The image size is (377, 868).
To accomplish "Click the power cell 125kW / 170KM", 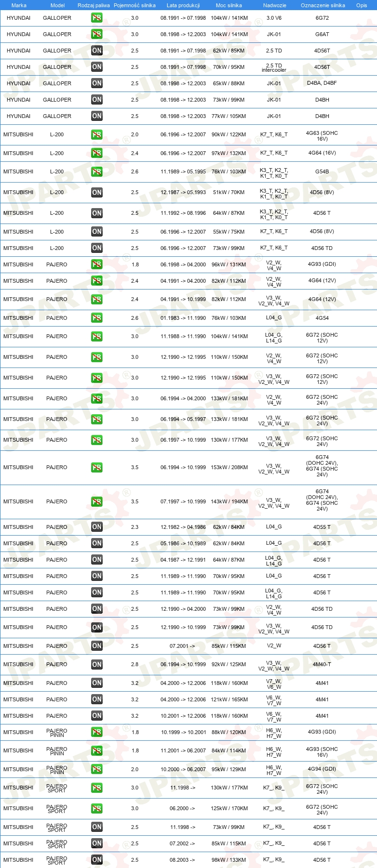I will click(229, 808).
